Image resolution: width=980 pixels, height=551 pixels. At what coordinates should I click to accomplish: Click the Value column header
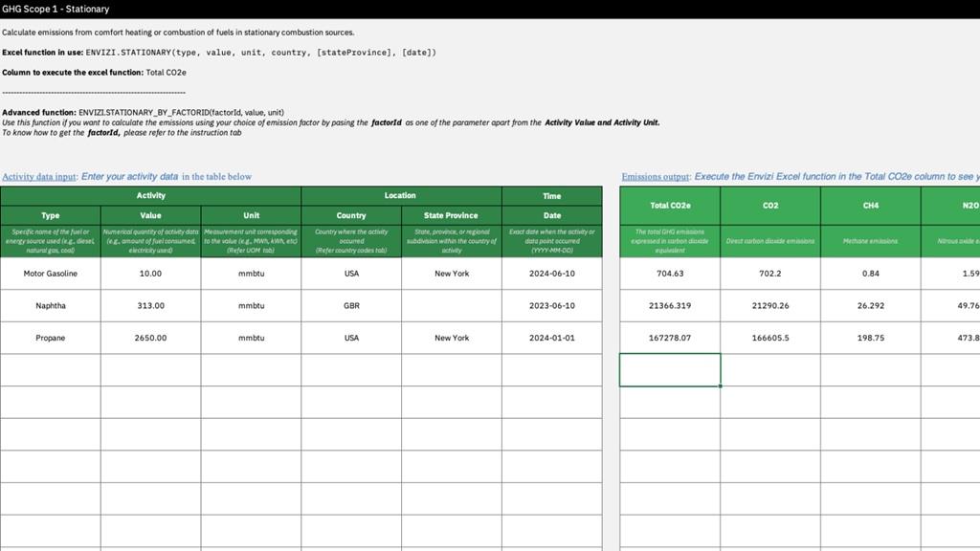150,215
